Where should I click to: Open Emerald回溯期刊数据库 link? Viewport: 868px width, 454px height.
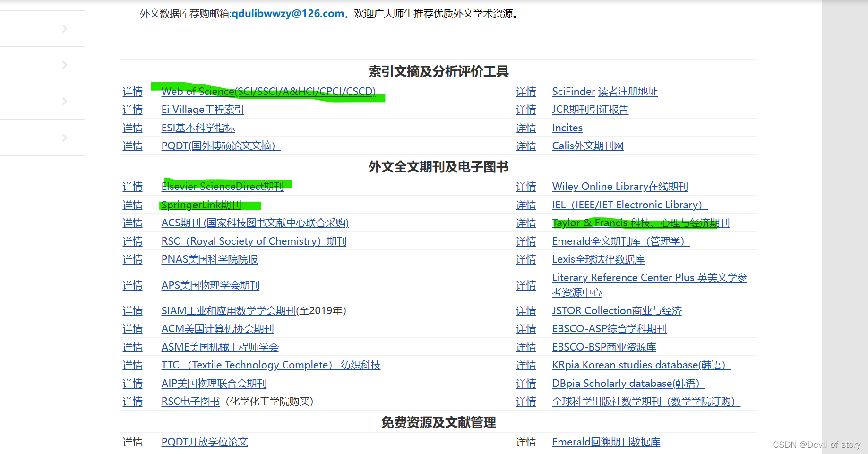coord(606,442)
